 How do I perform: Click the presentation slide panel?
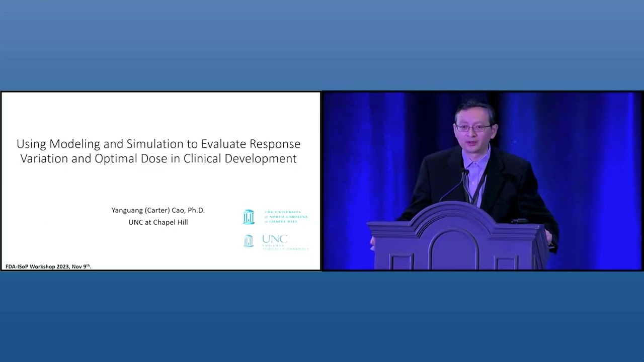160,181
